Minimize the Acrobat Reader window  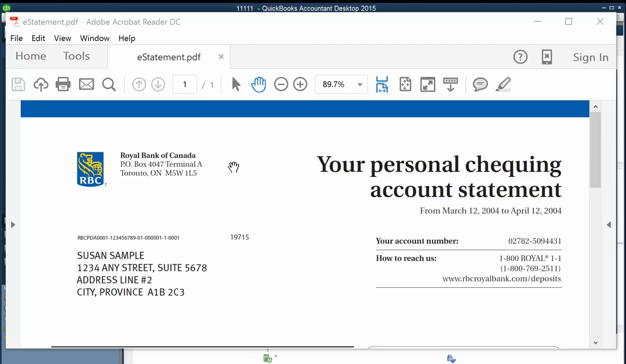tap(537, 21)
